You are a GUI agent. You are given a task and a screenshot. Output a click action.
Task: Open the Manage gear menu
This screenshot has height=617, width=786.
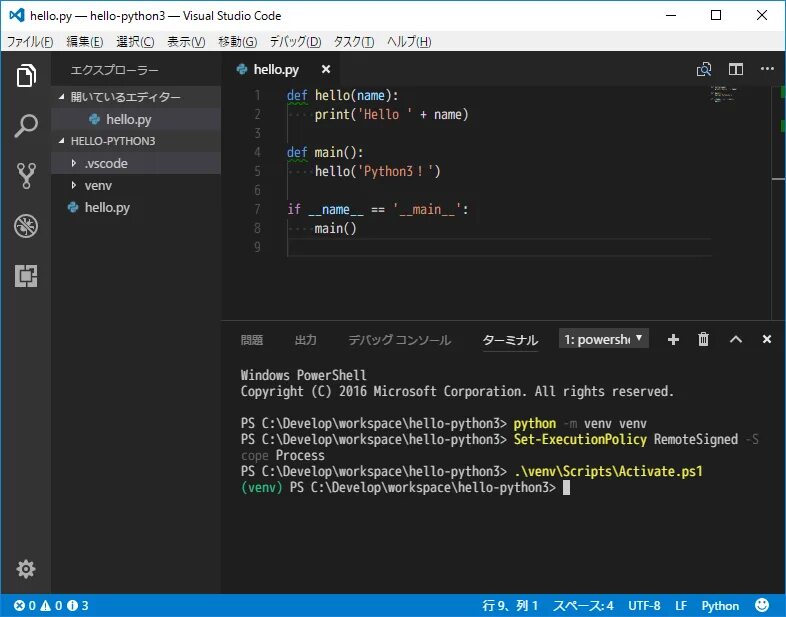26,569
